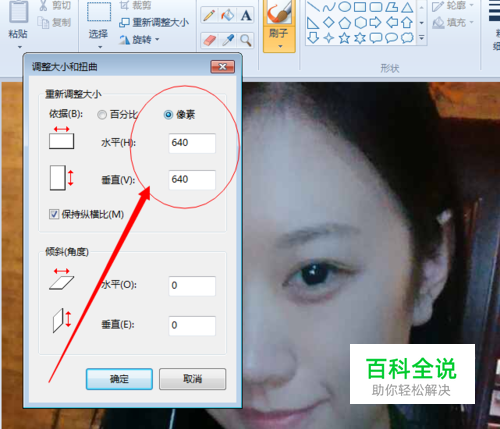The width and height of the screenshot is (500, 429).
Task: Open the Paste dropdown arrow
Action: (19, 47)
